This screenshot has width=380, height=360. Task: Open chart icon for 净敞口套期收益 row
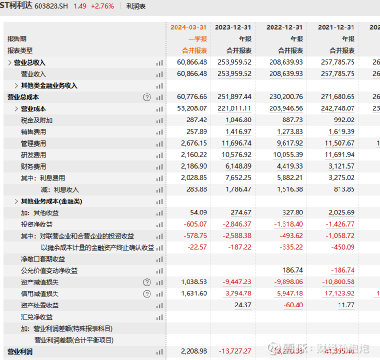[160, 259]
